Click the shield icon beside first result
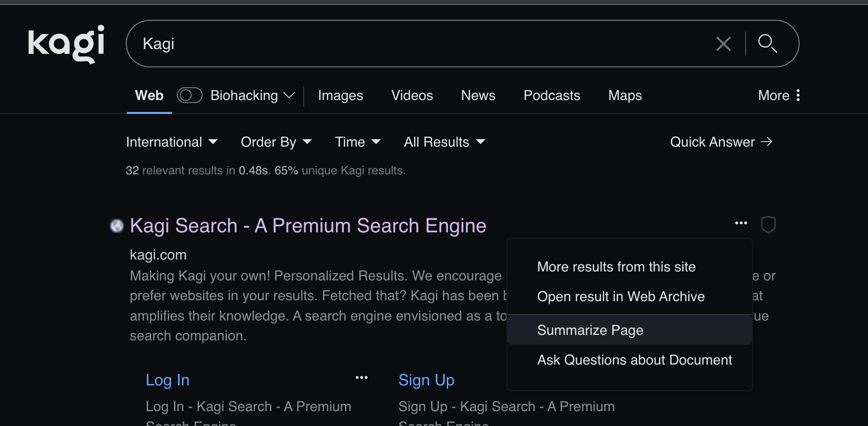868x426 pixels. coord(768,224)
